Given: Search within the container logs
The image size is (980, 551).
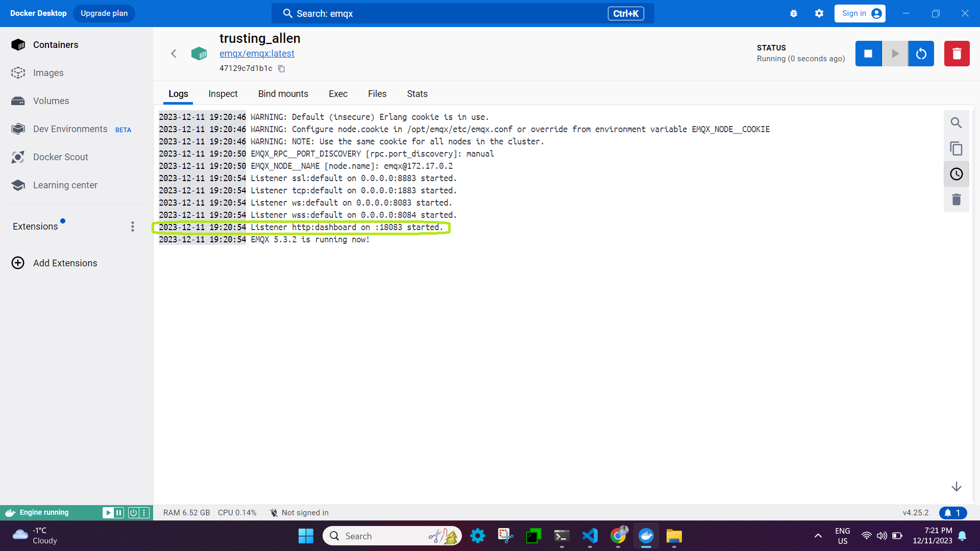Looking at the screenshot, I should pos(957,123).
